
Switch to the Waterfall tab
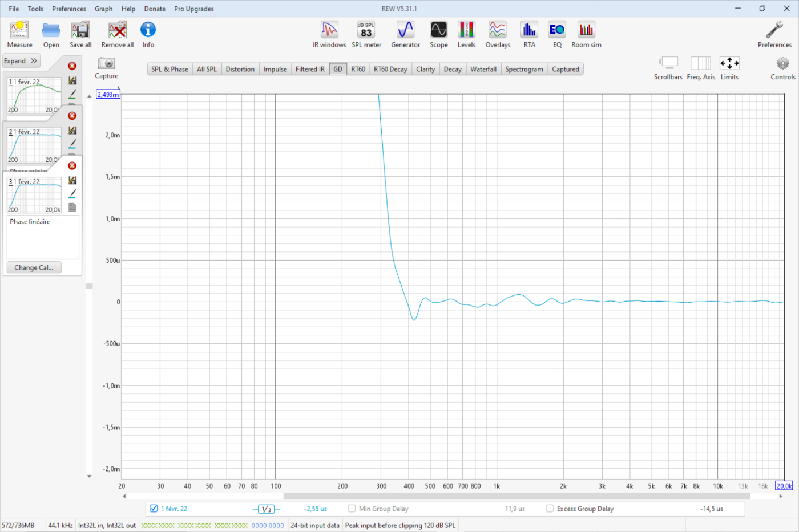[483, 69]
